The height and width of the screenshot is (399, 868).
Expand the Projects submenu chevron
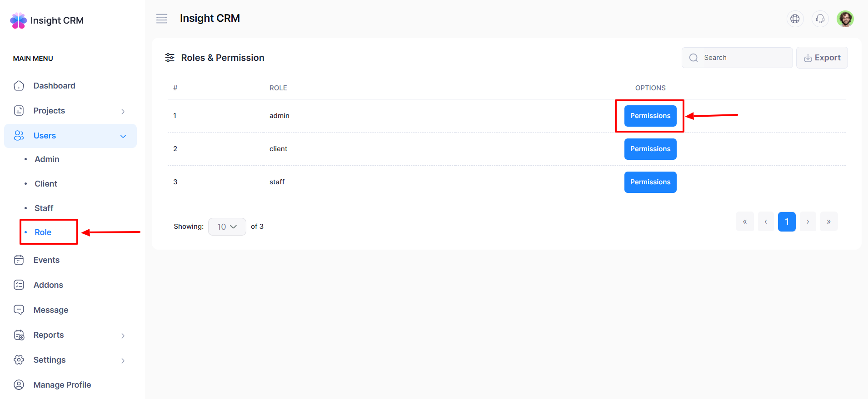pos(123,111)
